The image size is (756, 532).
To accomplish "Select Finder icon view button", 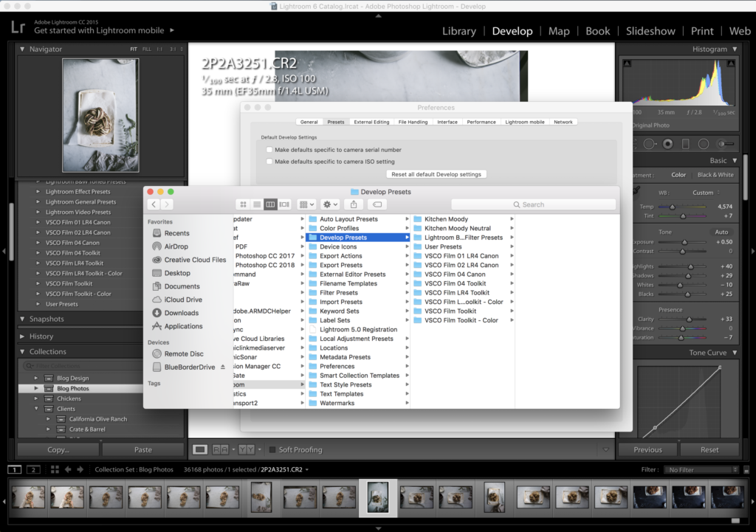I will click(x=243, y=204).
